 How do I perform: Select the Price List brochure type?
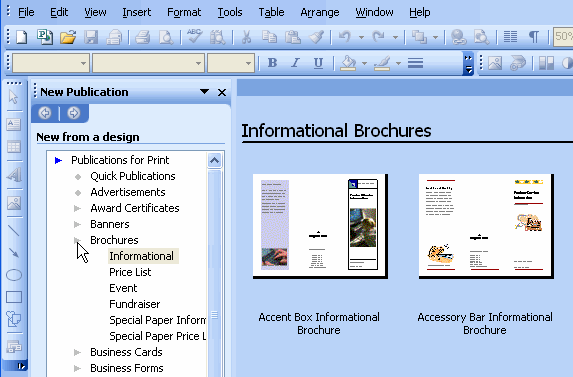(x=130, y=272)
